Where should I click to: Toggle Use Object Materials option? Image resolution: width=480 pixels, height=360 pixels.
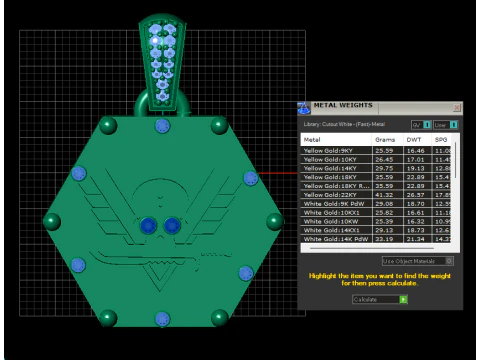tap(449, 261)
